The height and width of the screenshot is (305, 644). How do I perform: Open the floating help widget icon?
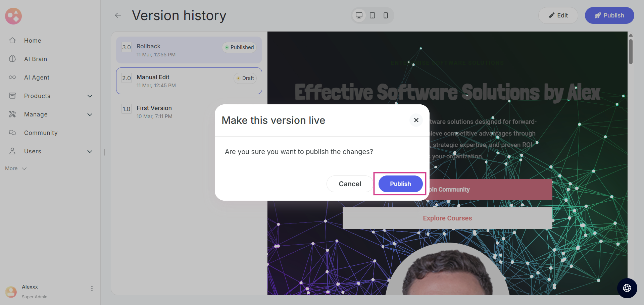click(x=627, y=288)
